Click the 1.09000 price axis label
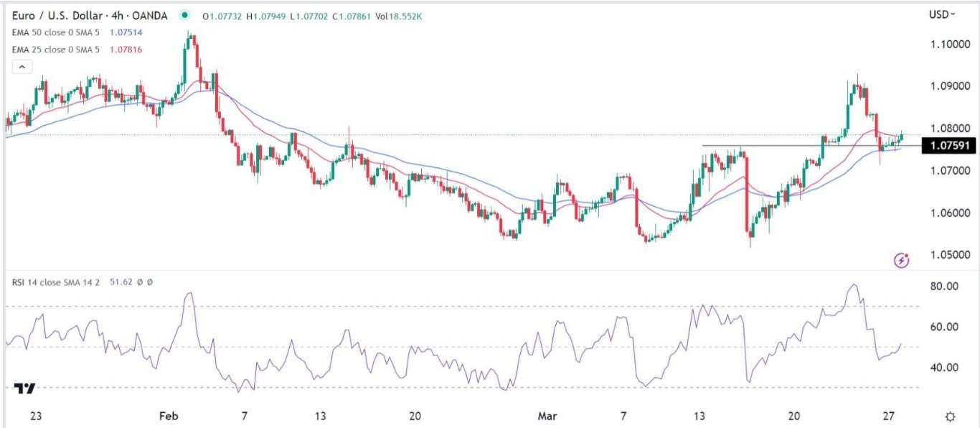Screen dimensions: 980x428 pyautogui.click(x=949, y=86)
